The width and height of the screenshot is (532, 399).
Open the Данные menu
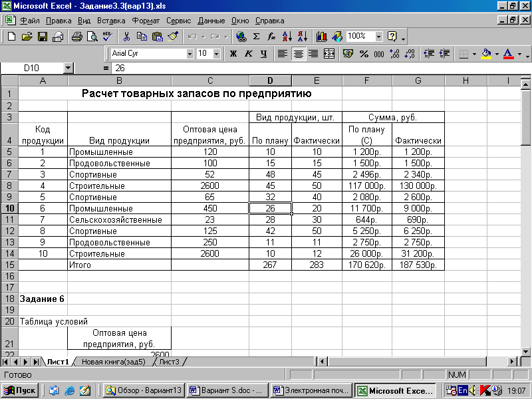click(x=211, y=21)
